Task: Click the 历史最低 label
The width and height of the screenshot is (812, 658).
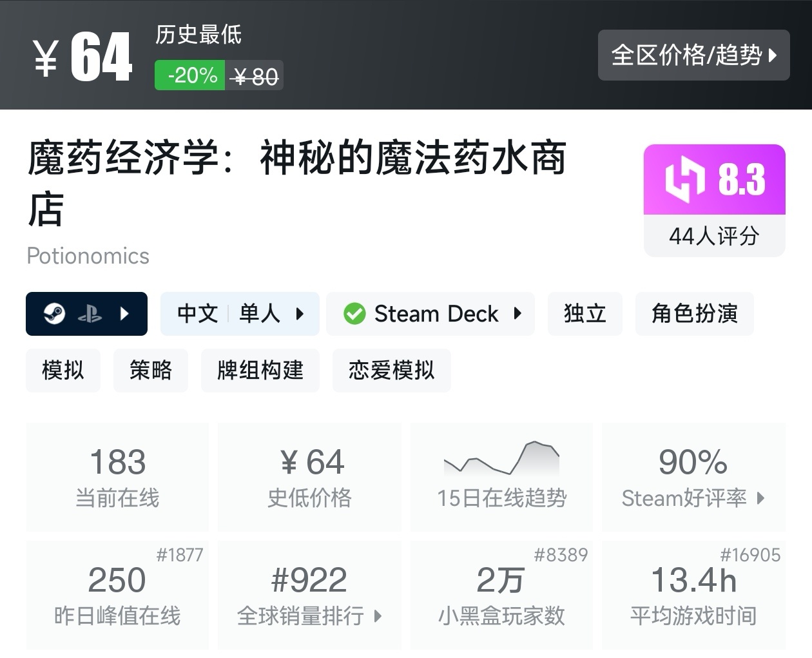Action: (x=198, y=35)
